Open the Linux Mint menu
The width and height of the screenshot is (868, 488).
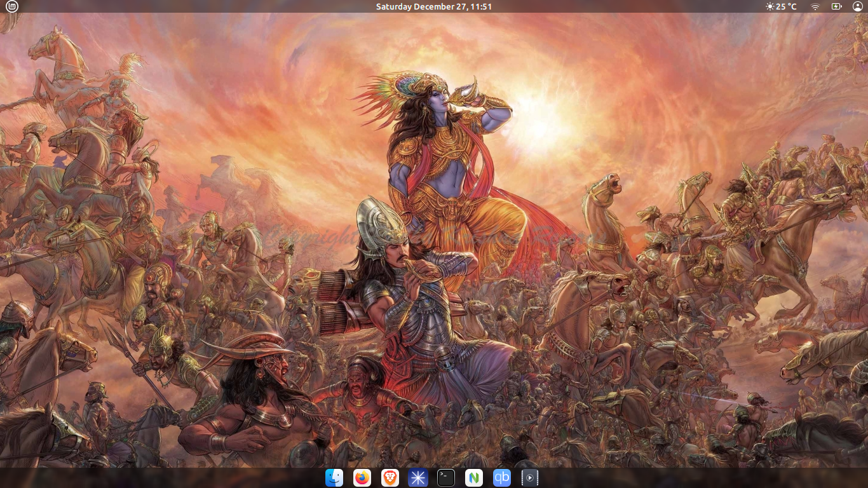pyautogui.click(x=12, y=6)
